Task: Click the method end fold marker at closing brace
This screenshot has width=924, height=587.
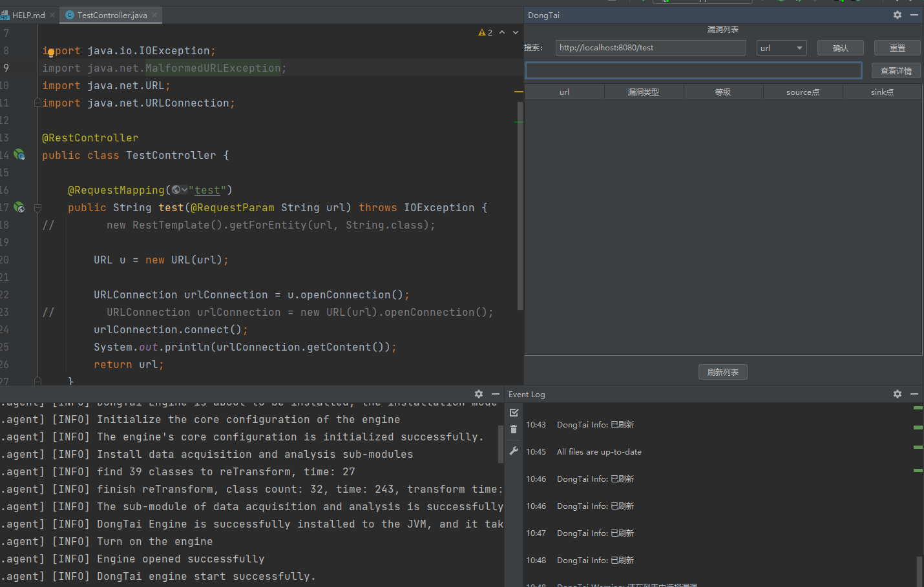Action: tap(37, 381)
